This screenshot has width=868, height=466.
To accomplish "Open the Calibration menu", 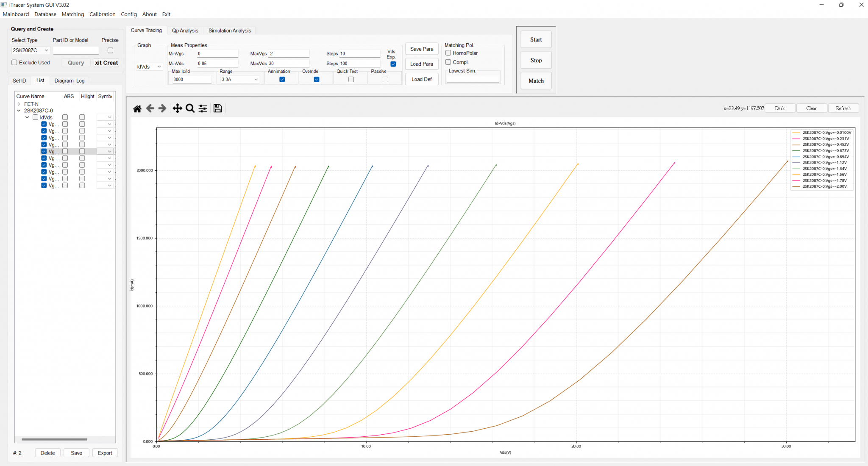I will click(103, 14).
